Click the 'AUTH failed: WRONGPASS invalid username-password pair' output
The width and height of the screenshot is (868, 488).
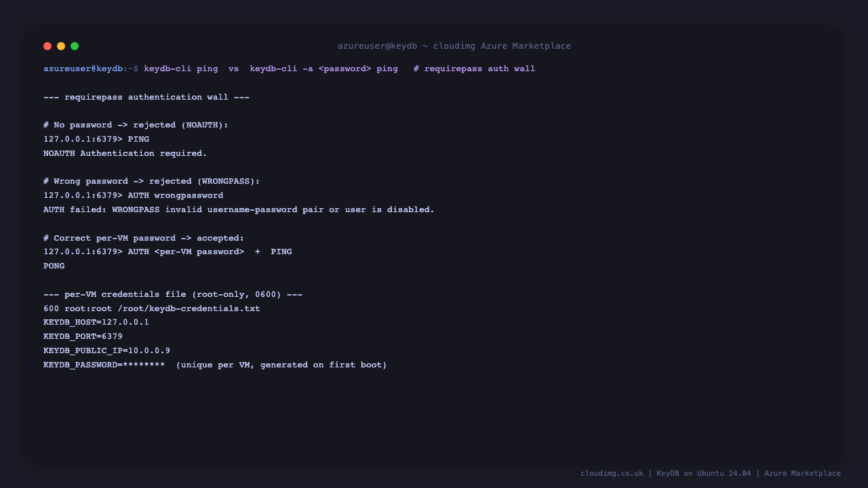pyautogui.click(x=239, y=210)
